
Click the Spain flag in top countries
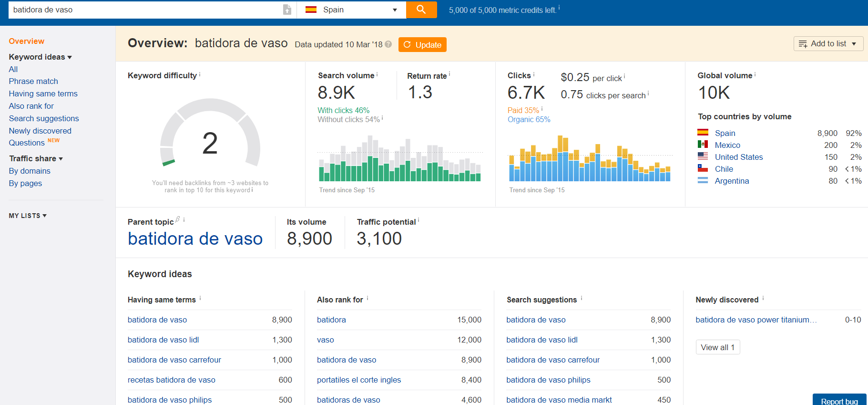pyautogui.click(x=703, y=133)
